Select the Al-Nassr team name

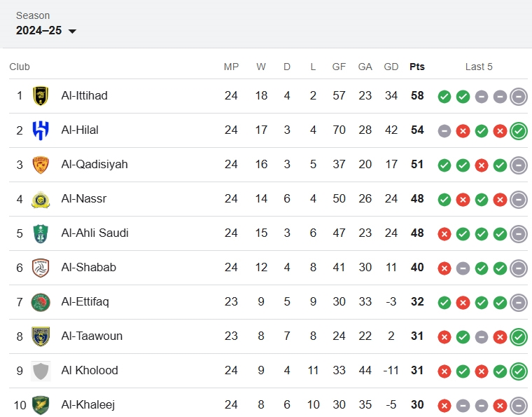point(84,198)
